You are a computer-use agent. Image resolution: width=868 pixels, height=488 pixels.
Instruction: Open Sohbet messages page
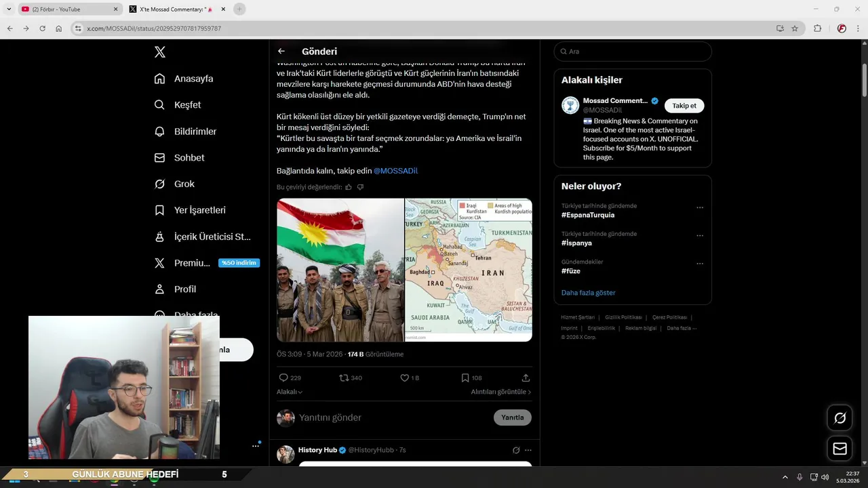(179, 158)
